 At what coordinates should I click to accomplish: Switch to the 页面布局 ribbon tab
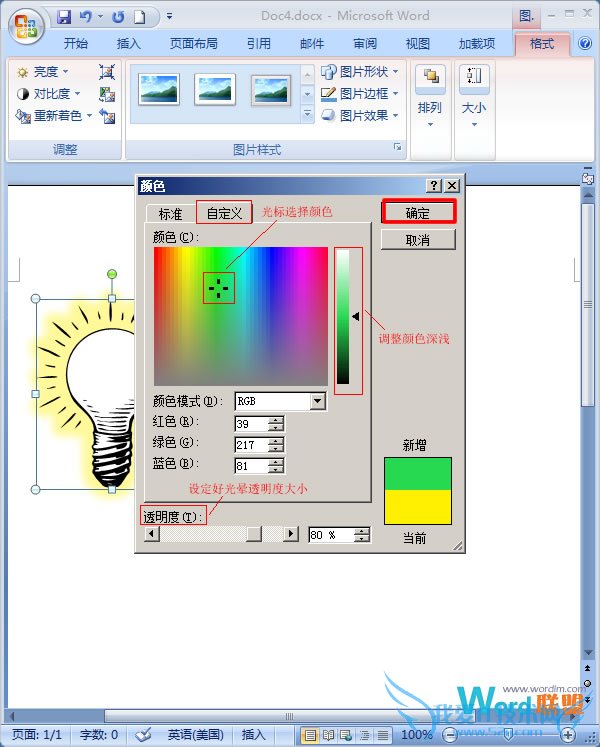pyautogui.click(x=193, y=44)
